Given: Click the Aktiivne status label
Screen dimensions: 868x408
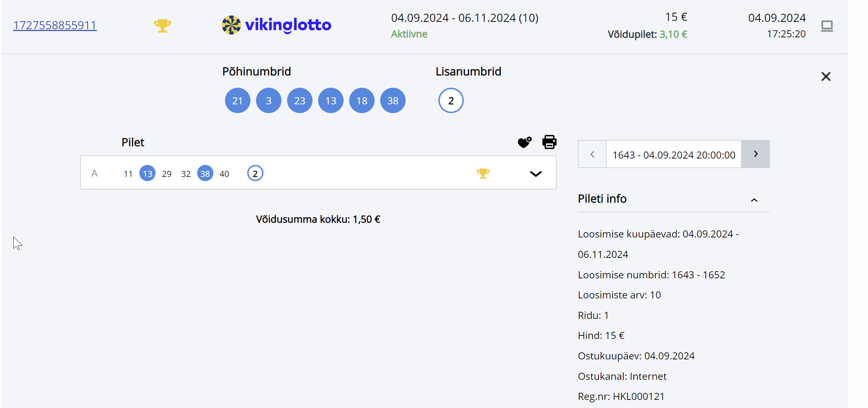Looking at the screenshot, I should pos(409,34).
